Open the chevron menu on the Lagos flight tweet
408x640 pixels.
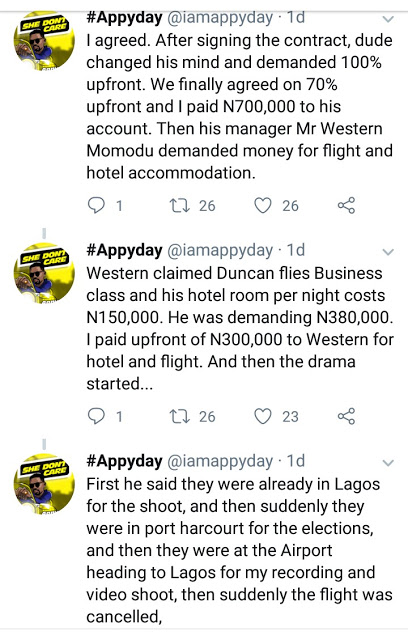coord(388,462)
